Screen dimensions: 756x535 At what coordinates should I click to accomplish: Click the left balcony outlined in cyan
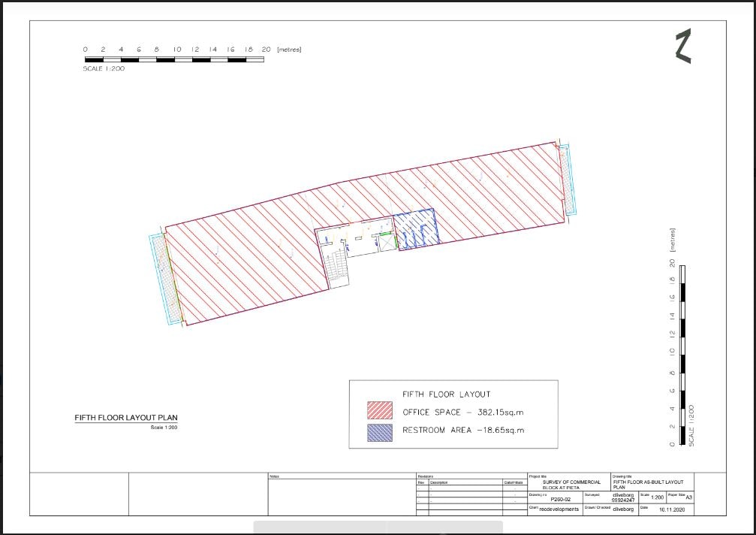(x=166, y=279)
